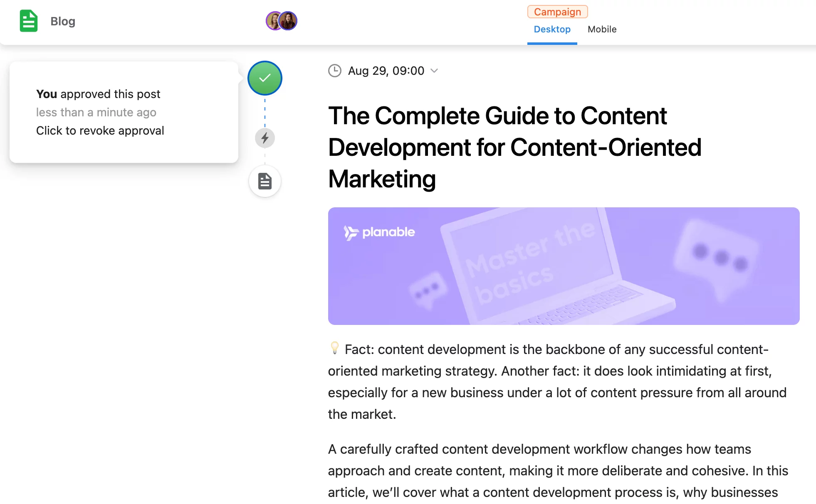816x504 pixels.
Task: Open the Campaign label/tag
Action: tap(556, 11)
